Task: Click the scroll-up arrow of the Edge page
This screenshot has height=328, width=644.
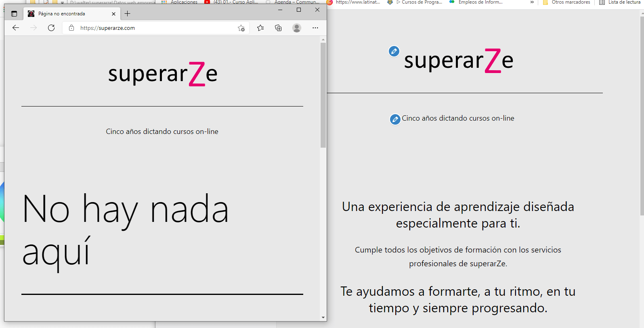Action: click(x=323, y=40)
